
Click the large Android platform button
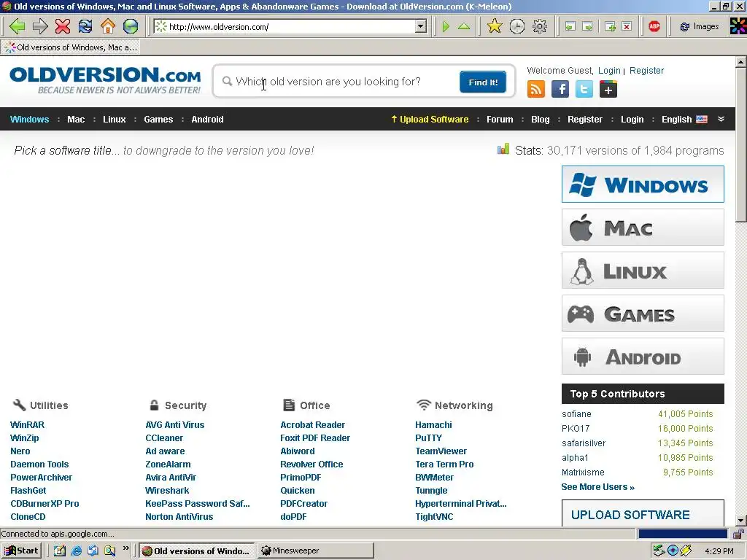[643, 357]
